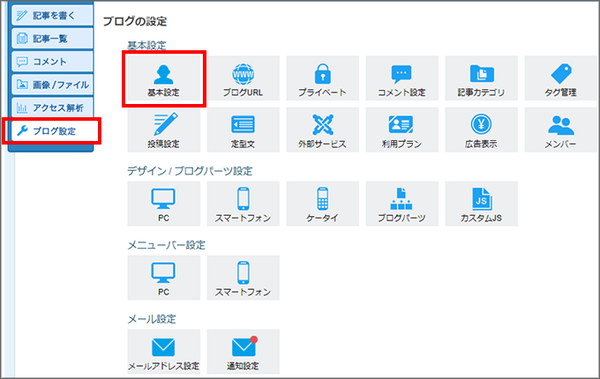Open the カスタムJS tile

(x=481, y=204)
